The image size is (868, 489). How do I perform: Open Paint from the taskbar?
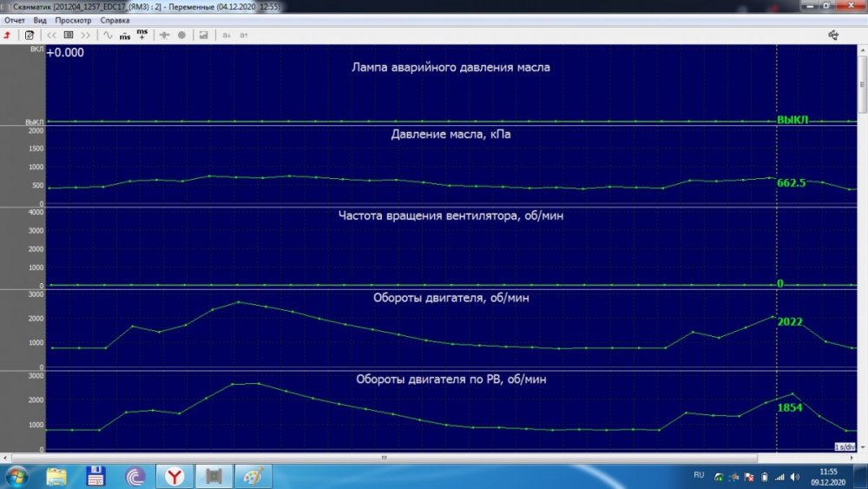tap(253, 476)
